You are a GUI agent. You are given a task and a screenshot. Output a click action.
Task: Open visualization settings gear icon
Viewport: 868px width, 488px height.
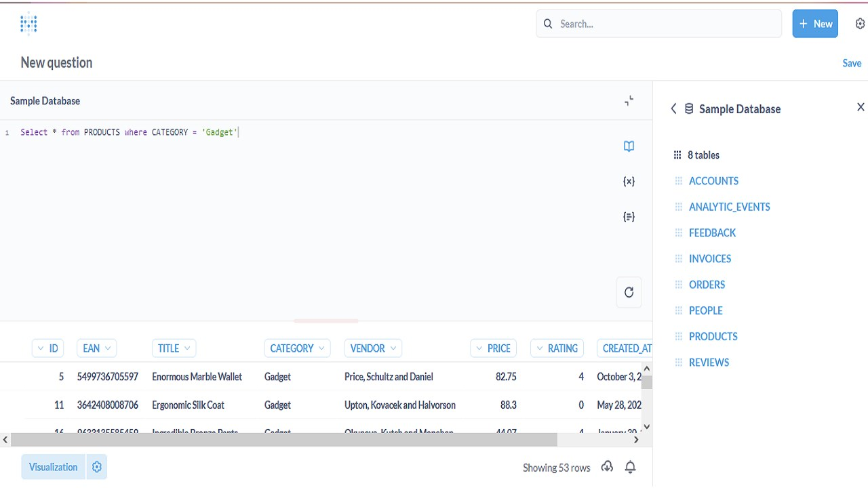[x=97, y=467]
